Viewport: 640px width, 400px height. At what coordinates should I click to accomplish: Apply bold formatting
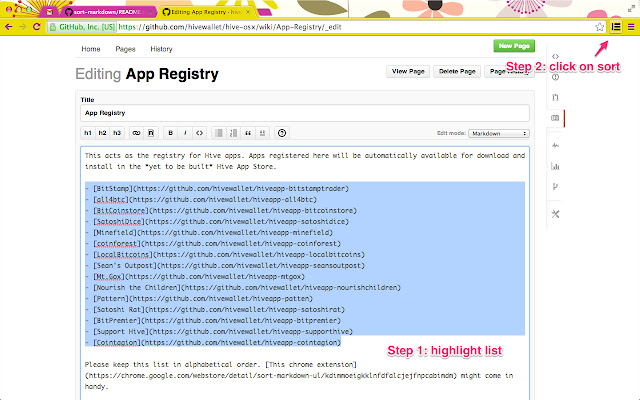(171, 133)
